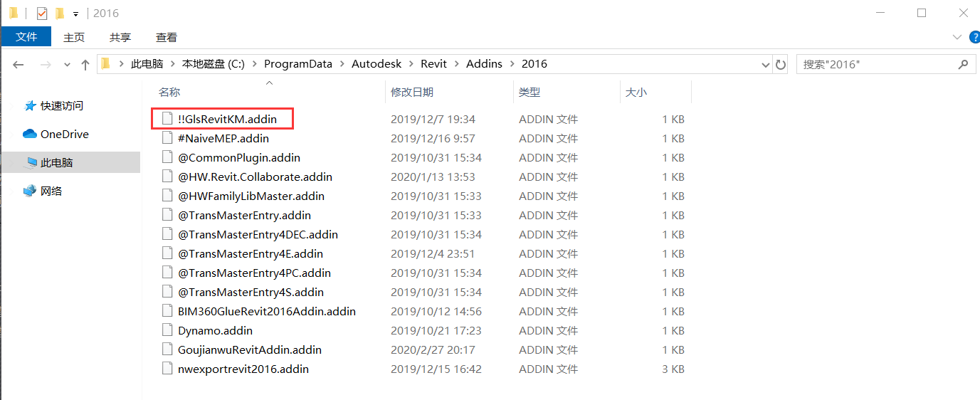This screenshot has width=980, height=400.
Task: Click the 3 KB size cell
Action: [x=673, y=369]
